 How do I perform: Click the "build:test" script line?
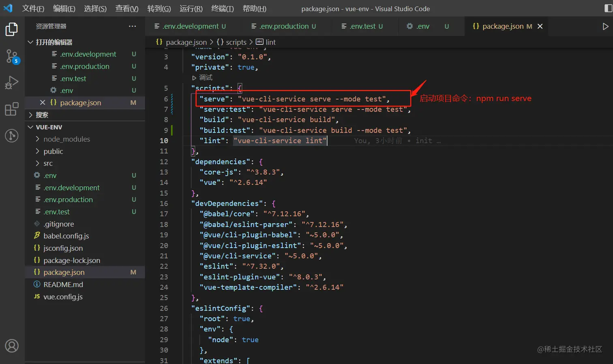[x=305, y=130]
